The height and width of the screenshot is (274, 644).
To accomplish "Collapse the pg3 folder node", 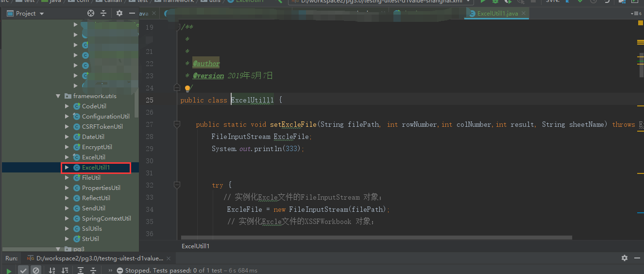I will 58,249.
